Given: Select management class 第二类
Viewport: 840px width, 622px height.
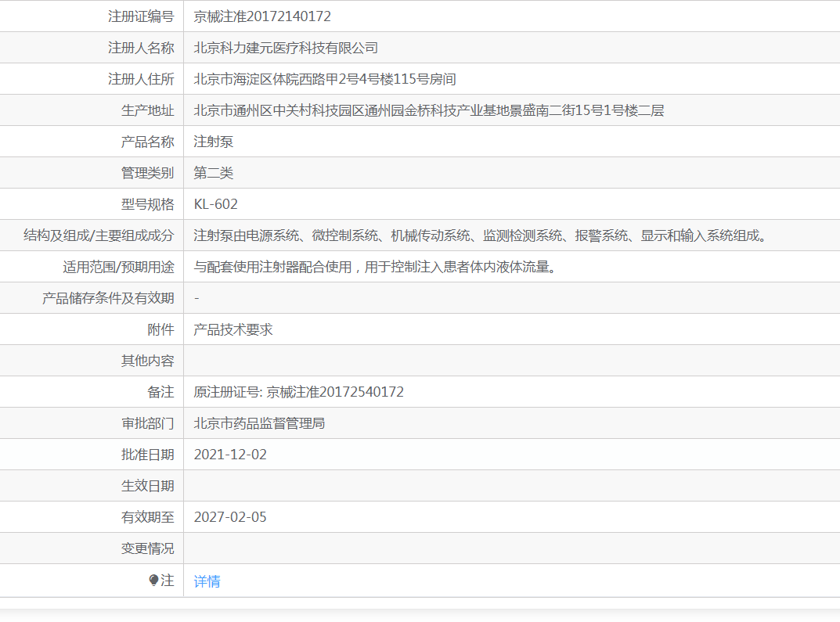Looking at the screenshot, I should (213, 173).
